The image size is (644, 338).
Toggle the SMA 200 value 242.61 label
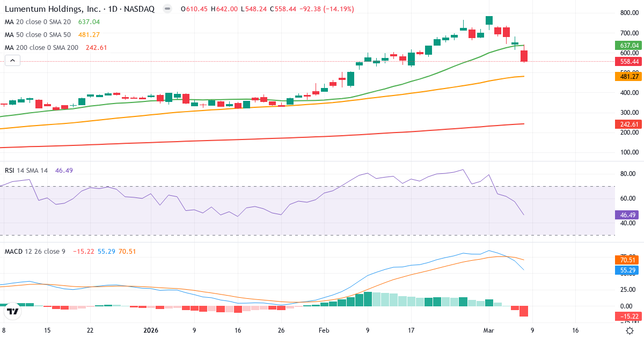[97, 47]
